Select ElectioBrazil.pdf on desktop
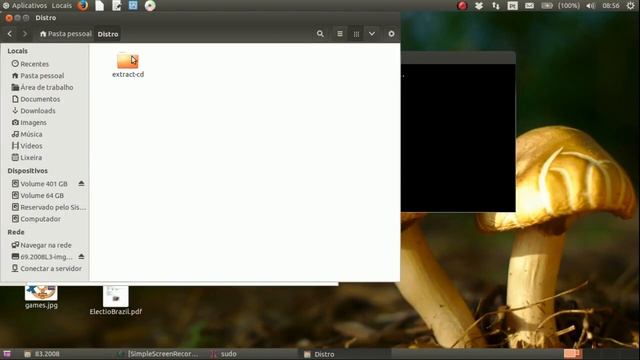Image resolution: width=640 pixels, height=360 pixels. point(116,301)
